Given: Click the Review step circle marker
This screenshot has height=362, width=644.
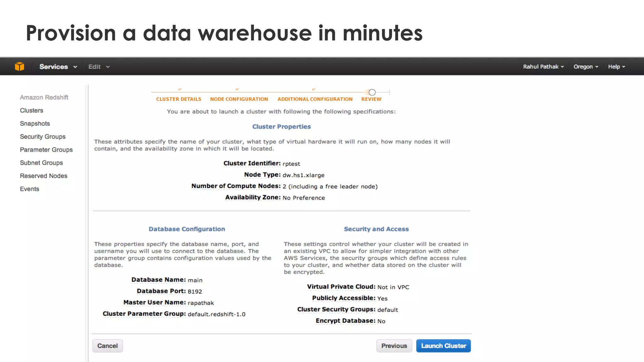Looking at the screenshot, I should [x=372, y=92].
